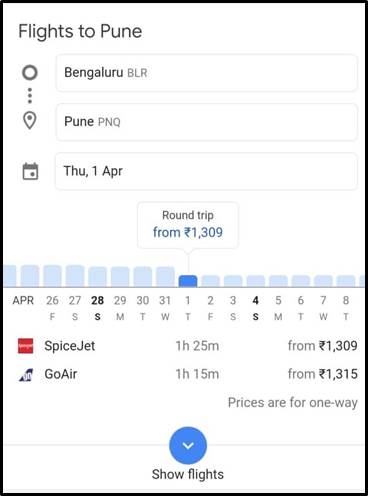The image size is (368, 496).
Task: Click the GoAir airline logo
Action: coord(26,375)
